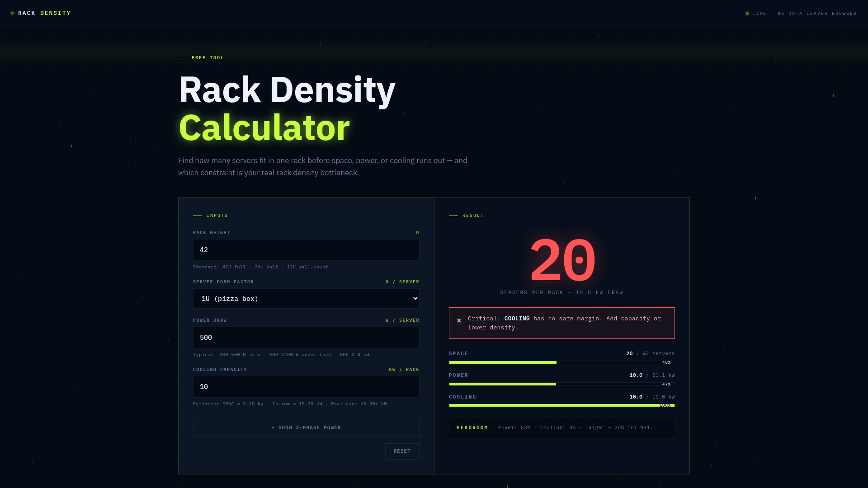Click the Space utilization progress bar

561,362
